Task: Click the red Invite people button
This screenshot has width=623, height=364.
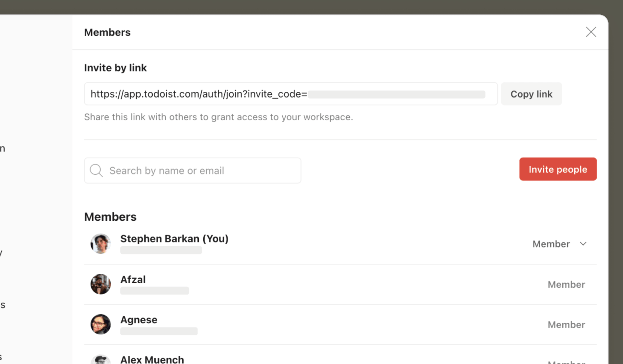Action: 558,169
